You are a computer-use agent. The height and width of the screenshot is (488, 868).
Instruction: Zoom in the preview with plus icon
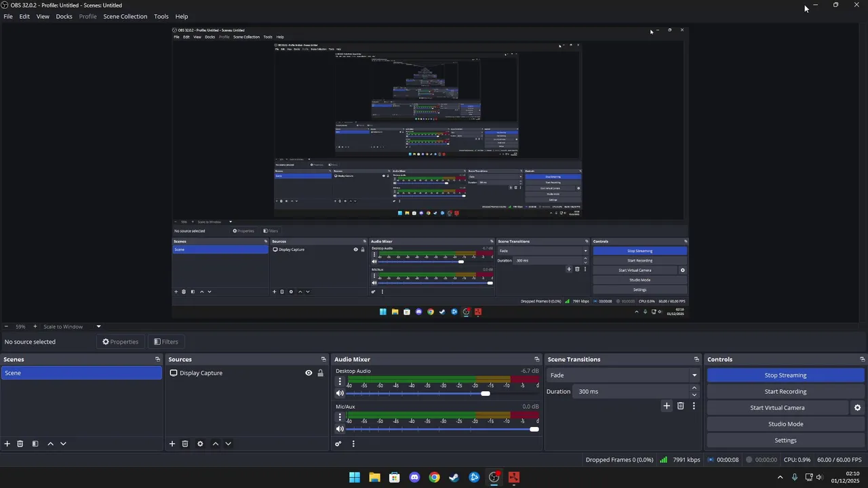click(x=35, y=327)
